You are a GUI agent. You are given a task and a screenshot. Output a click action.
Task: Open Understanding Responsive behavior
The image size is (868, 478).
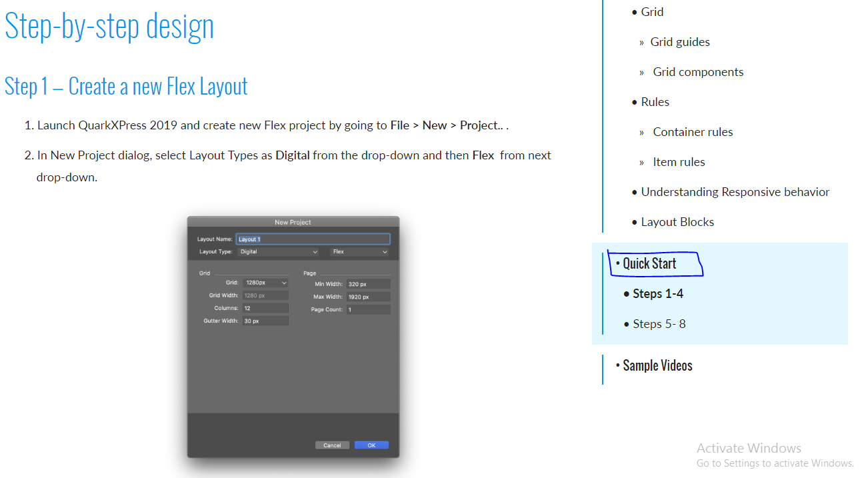coord(735,191)
